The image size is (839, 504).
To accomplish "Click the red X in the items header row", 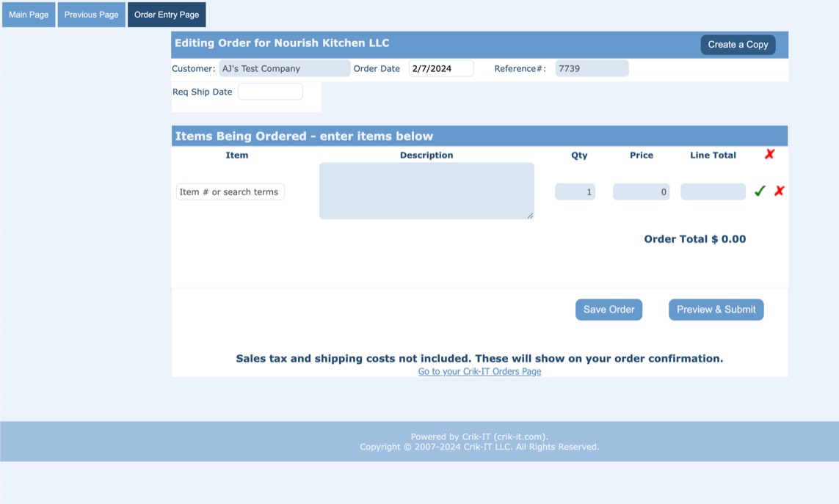I will click(x=769, y=154).
